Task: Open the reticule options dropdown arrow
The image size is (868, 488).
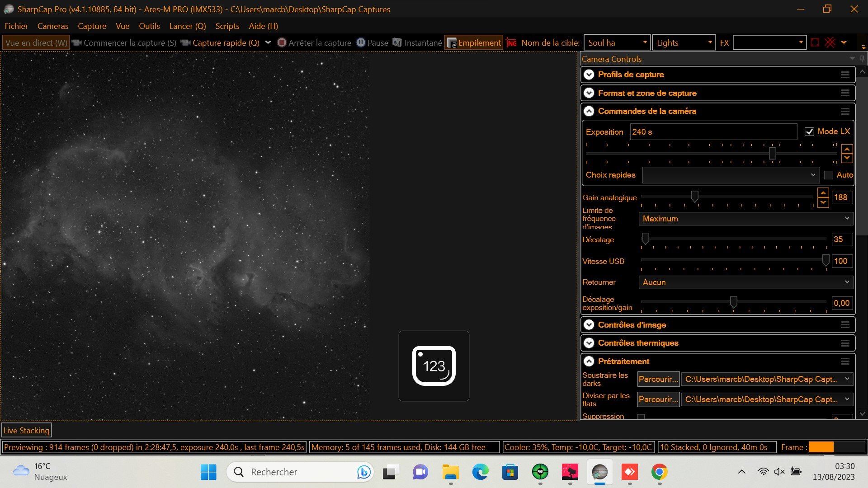Action: (x=844, y=42)
